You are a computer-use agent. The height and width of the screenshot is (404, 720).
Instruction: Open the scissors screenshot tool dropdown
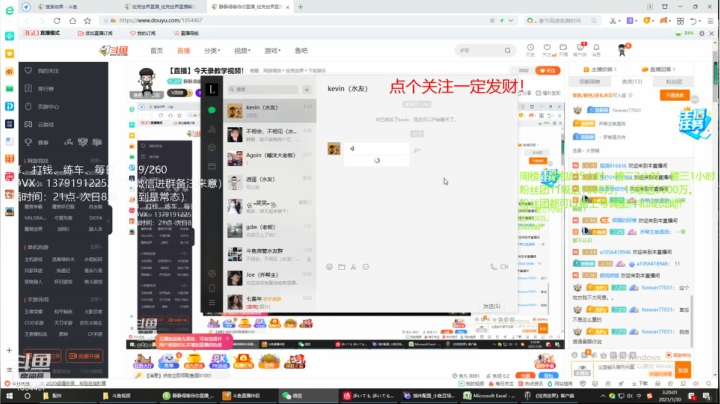pyautogui.click(x=614, y=21)
